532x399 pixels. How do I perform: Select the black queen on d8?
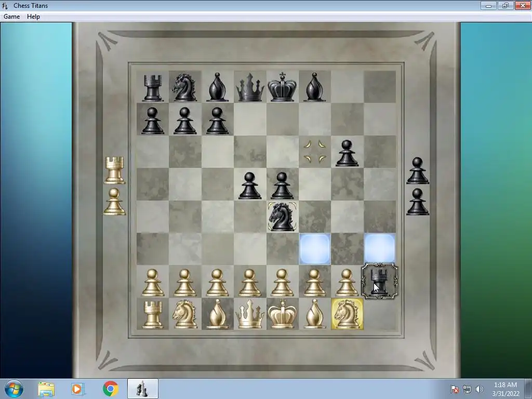pos(250,88)
